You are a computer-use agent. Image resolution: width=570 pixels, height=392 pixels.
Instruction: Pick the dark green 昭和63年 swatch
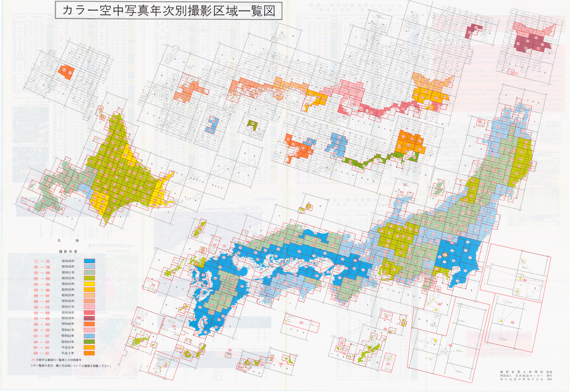click(89, 342)
